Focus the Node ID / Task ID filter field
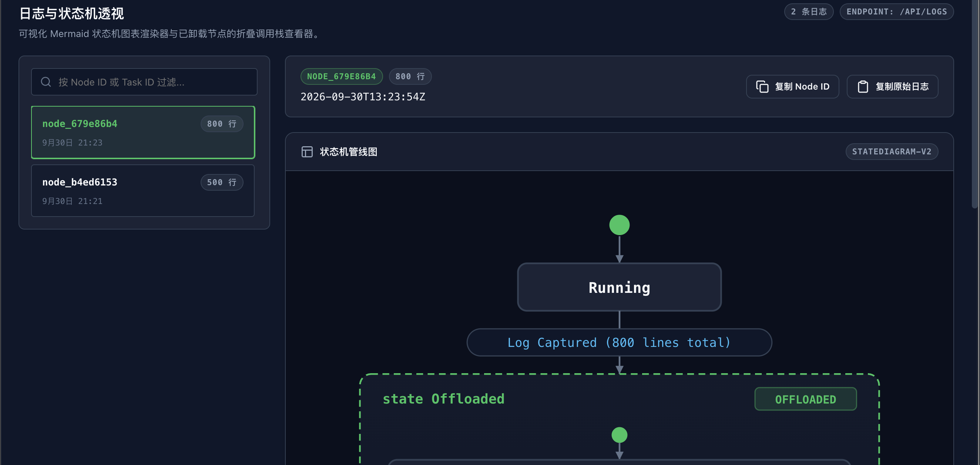The image size is (980, 465). 144,82
